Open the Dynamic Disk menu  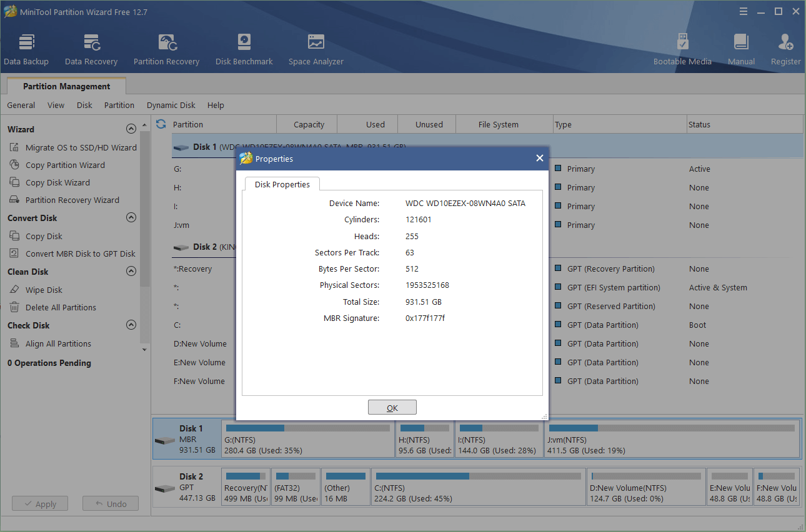171,105
